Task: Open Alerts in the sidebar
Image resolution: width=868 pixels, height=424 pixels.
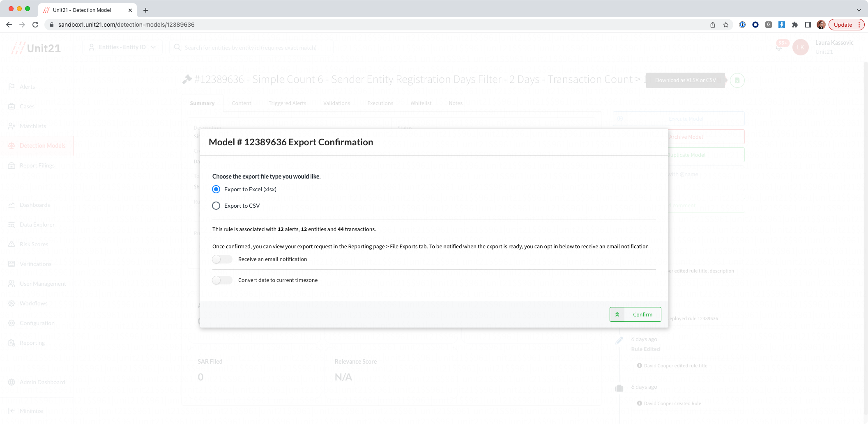Action: pos(27,87)
